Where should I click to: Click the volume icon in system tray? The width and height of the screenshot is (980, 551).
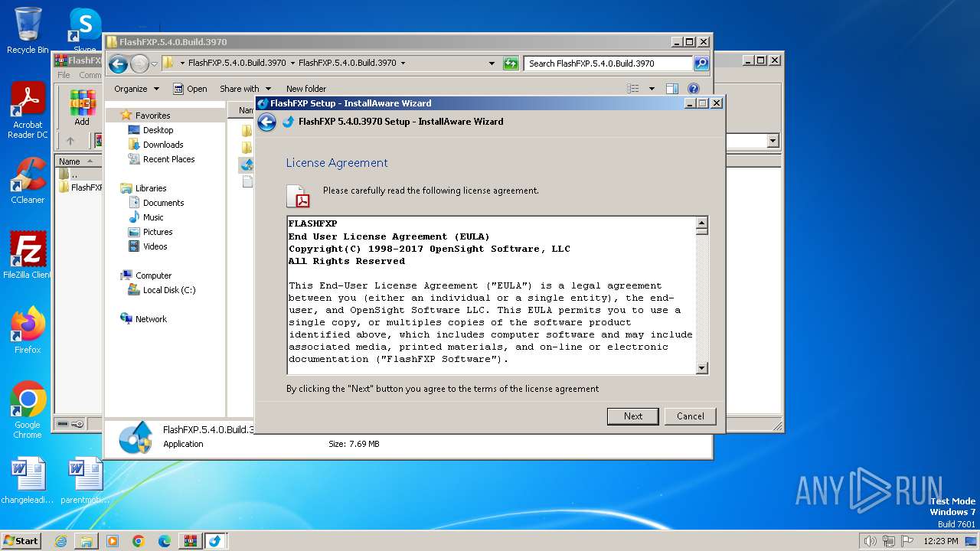point(870,541)
